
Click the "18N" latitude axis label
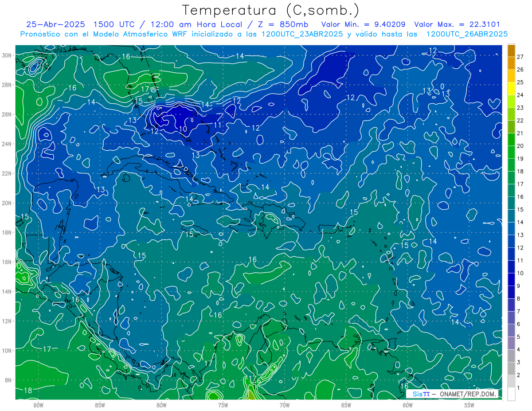[7, 232]
